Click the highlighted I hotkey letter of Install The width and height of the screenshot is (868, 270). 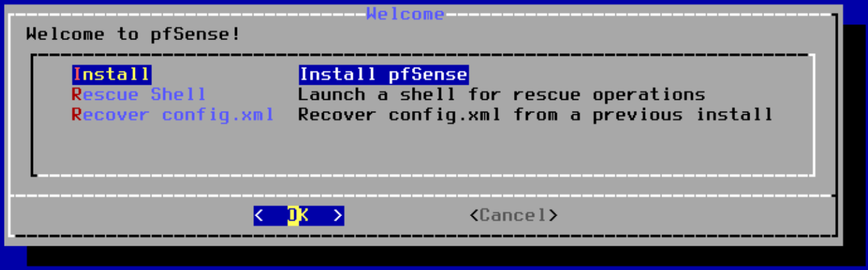77,74
